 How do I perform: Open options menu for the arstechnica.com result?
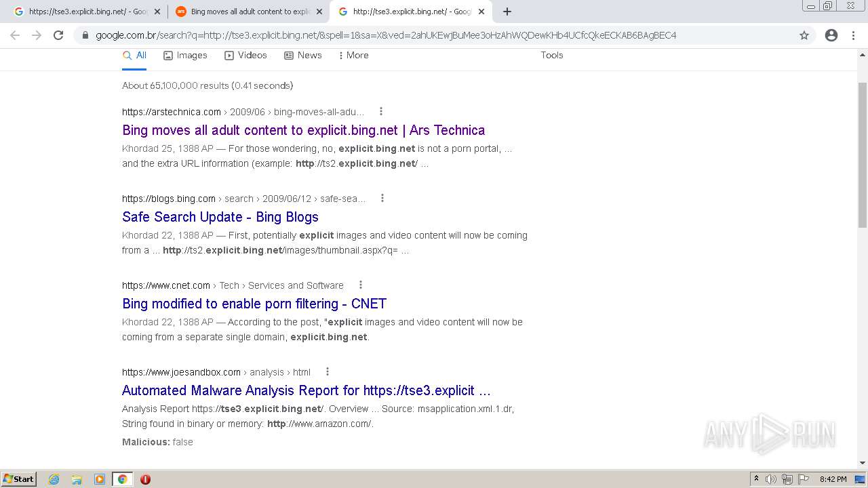pos(381,111)
